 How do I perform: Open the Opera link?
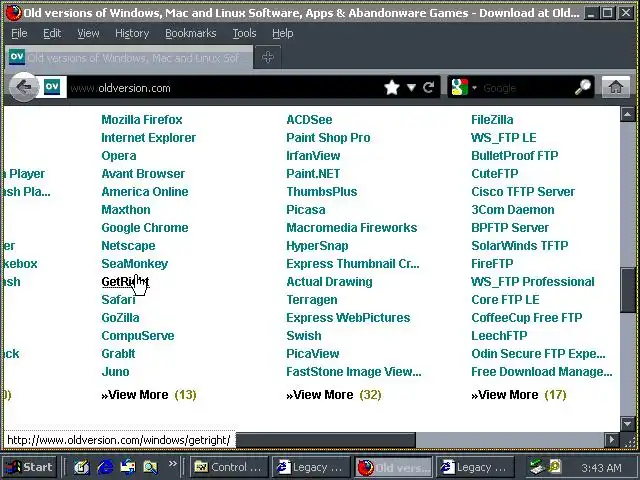pos(119,156)
